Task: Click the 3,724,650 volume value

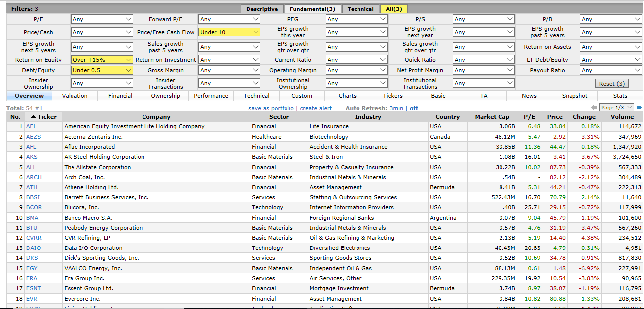Action: (627, 157)
